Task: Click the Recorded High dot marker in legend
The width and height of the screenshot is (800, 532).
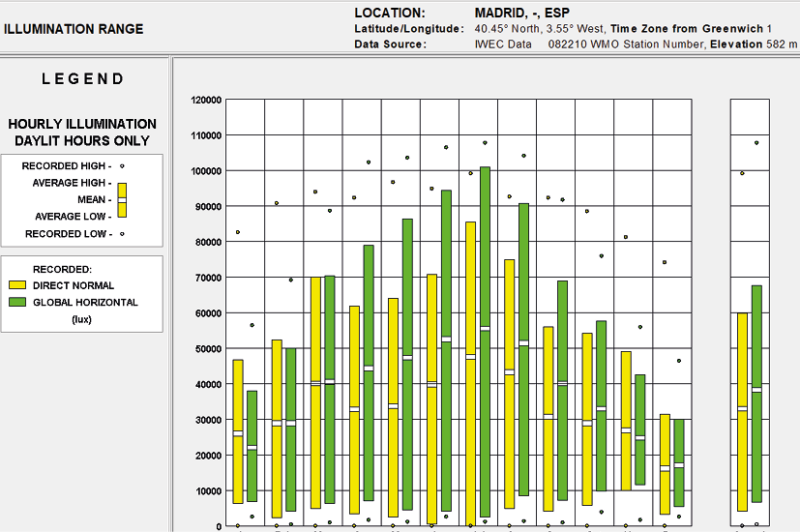Action: click(x=122, y=165)
